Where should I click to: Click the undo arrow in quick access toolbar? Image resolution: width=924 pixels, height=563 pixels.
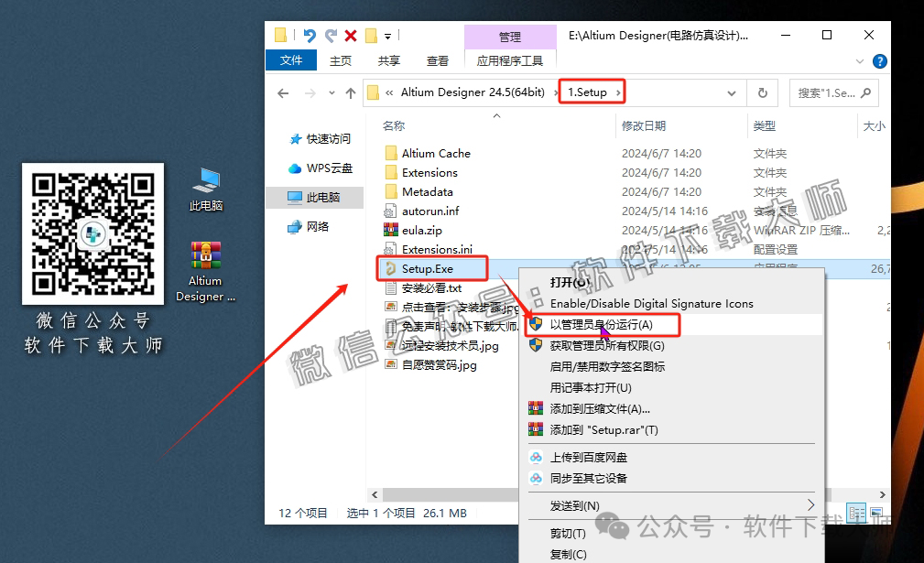(x=308, y=34)
